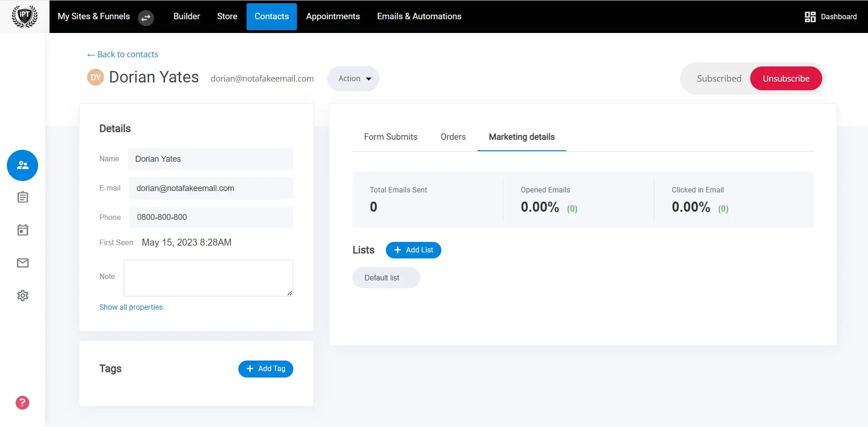
Task: Select the Contacts menu item
Action: tap(272, 16)
